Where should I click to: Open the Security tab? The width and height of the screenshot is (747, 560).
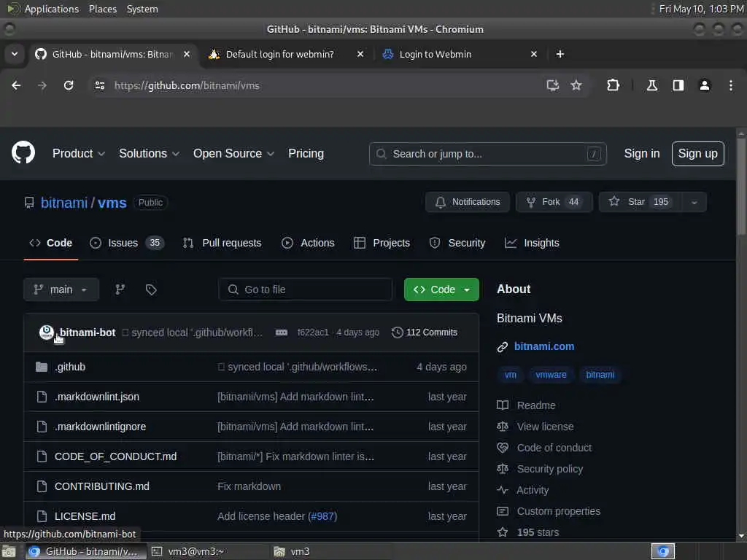[457, 243]
